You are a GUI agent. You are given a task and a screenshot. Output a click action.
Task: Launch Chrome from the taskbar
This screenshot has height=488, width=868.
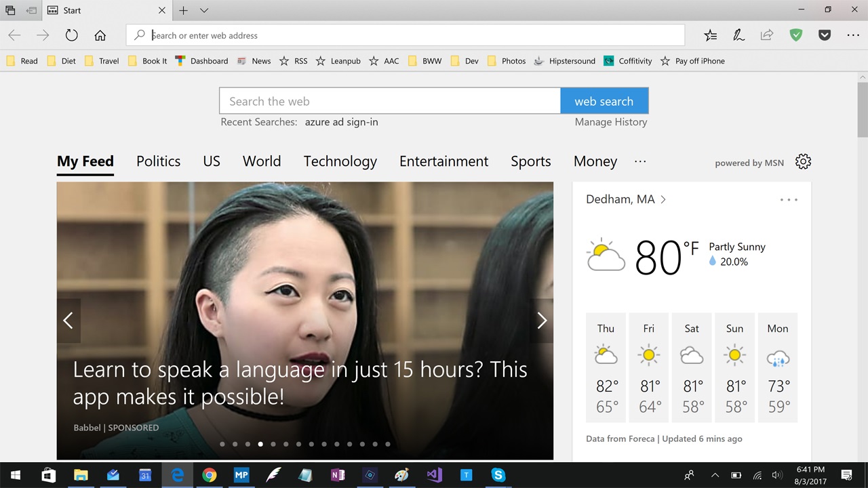(210, 475)
